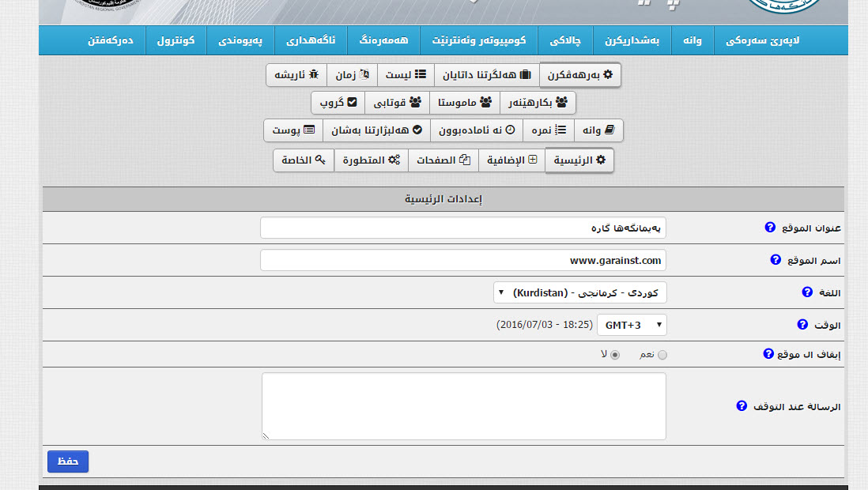The image size is (868, 490).
Task: Open the کونترول menu in navigation bar
Action: [175, 40]
